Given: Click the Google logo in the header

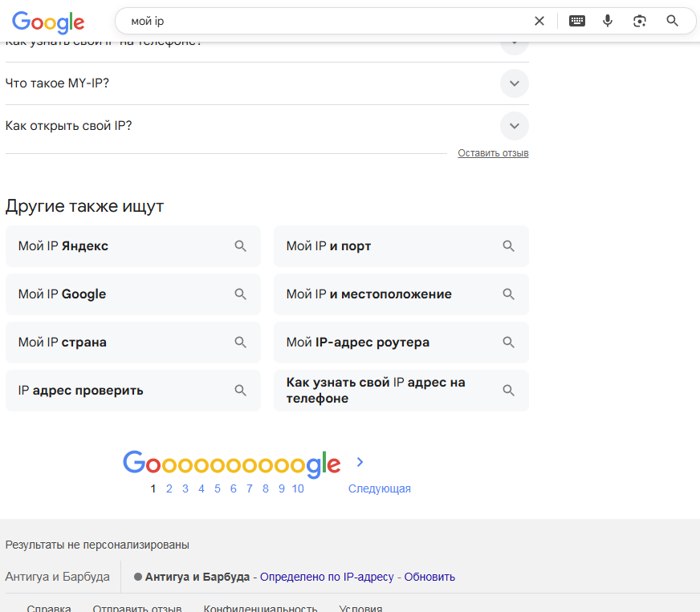Looking at the screenshot, I should coord(48,22).
